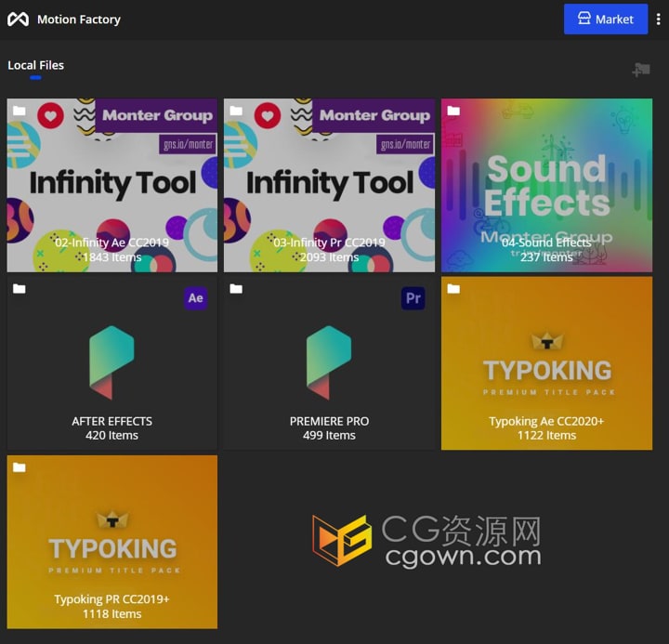Click the "2093 Items" count text

329,257
